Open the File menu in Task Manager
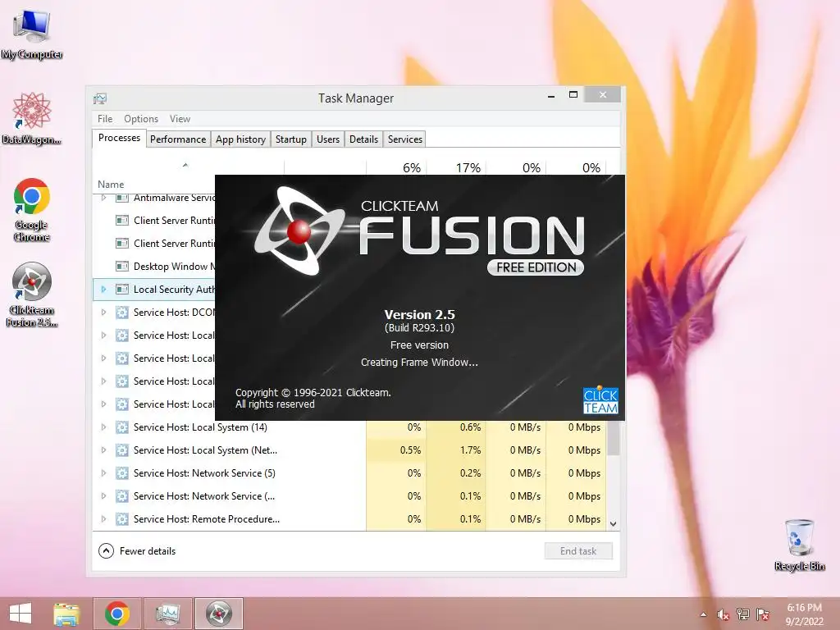 click(x=105, y=119)
